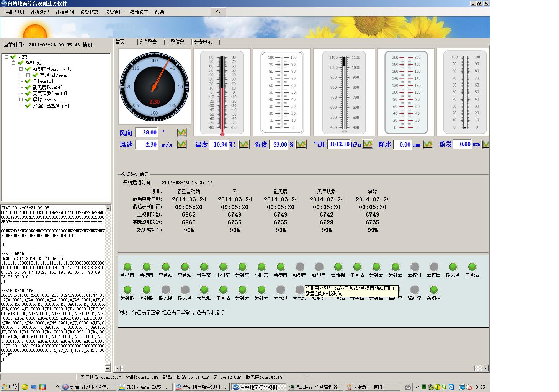Image resolution: width=559 pixels, height=392 pixels.
Task: Toggle the checkmark beside 云[com12]
Action: coord(28,81)
